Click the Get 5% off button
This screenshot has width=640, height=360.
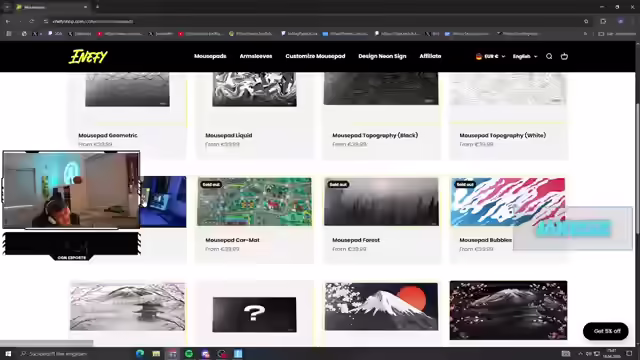coord(606,331)
